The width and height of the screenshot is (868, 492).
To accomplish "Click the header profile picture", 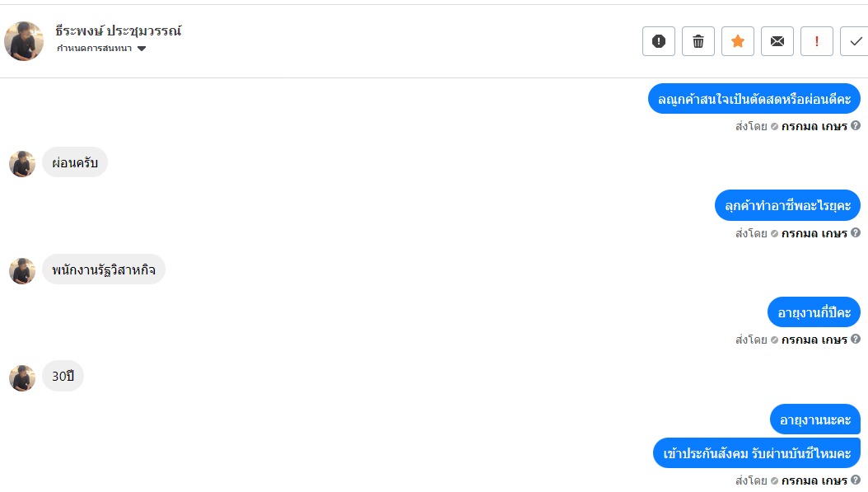I will pos(24,40).
